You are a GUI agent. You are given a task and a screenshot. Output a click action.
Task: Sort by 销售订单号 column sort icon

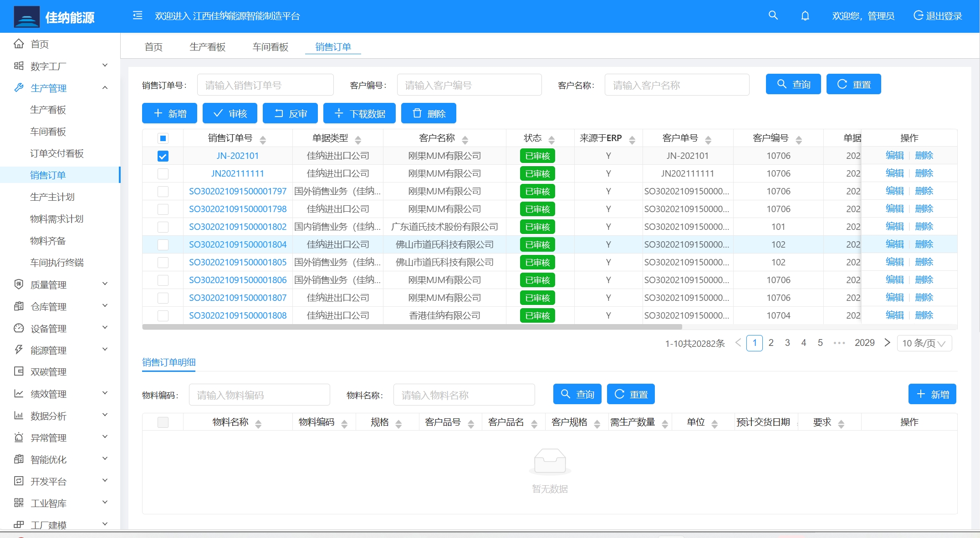tap(263, 140)
